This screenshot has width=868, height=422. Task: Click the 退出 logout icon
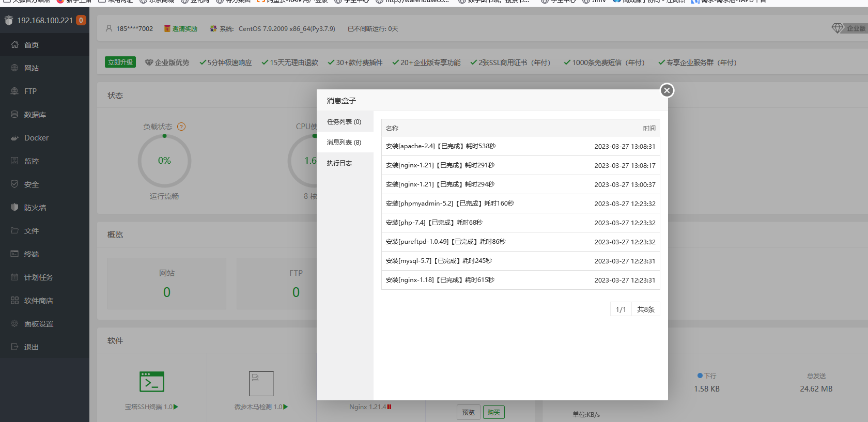tap(14, 347)
